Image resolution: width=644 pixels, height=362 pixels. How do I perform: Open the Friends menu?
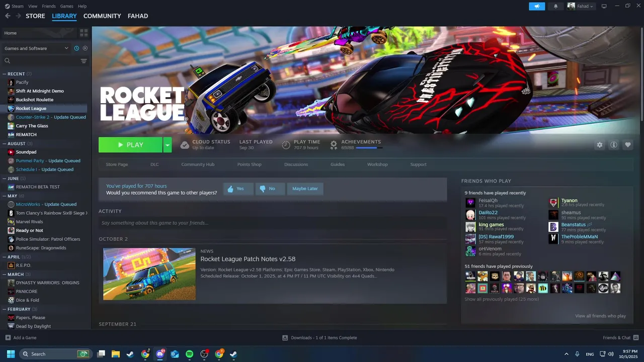(x=49, y=6)
